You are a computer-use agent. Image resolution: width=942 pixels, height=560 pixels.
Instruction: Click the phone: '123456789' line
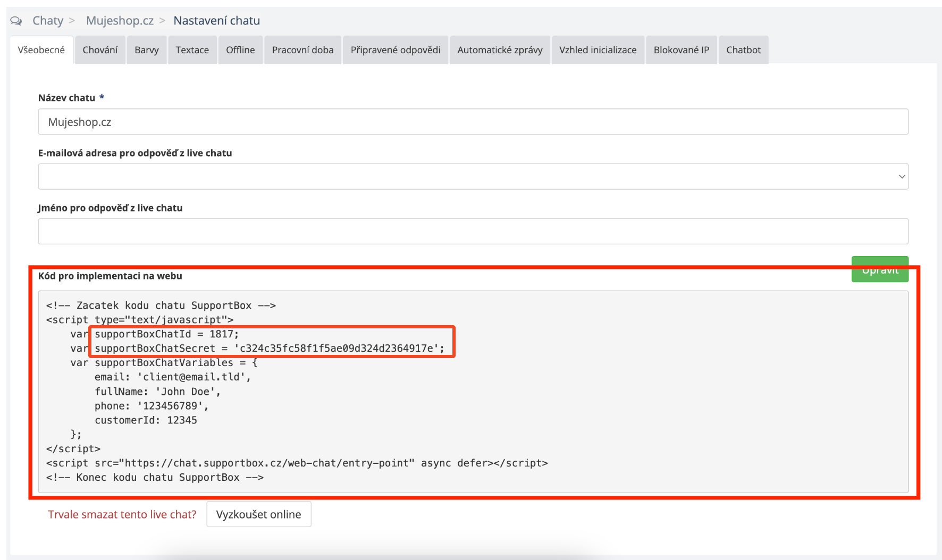pos(152,406)
